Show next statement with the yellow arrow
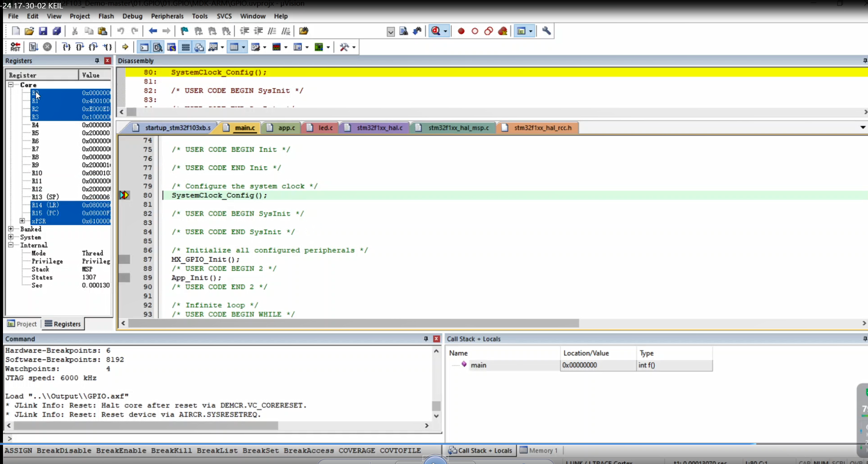 click(125, 47)
